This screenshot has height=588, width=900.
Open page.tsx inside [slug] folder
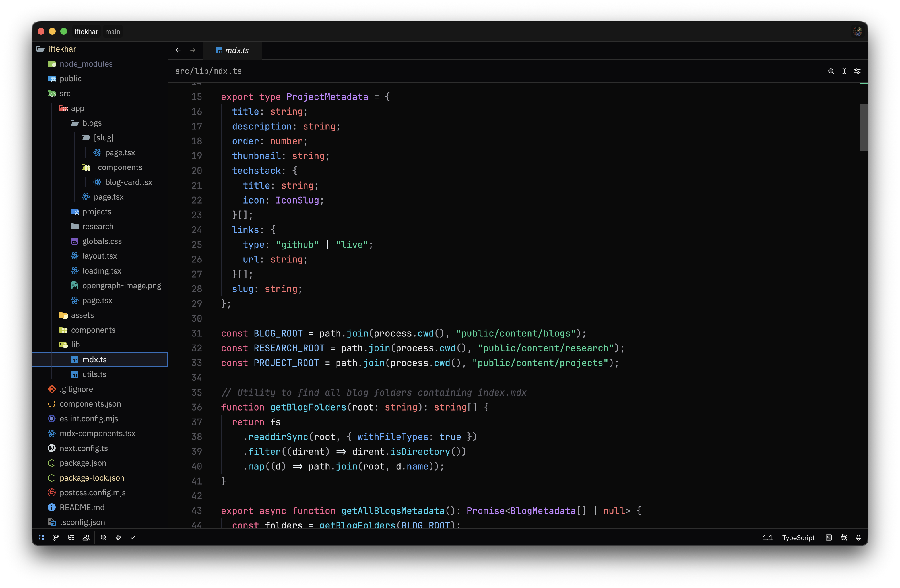pos(100,152)
